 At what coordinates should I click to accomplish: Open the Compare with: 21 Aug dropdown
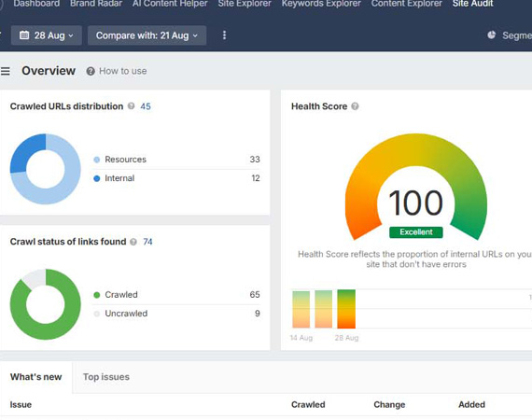[x=147, y=35]
